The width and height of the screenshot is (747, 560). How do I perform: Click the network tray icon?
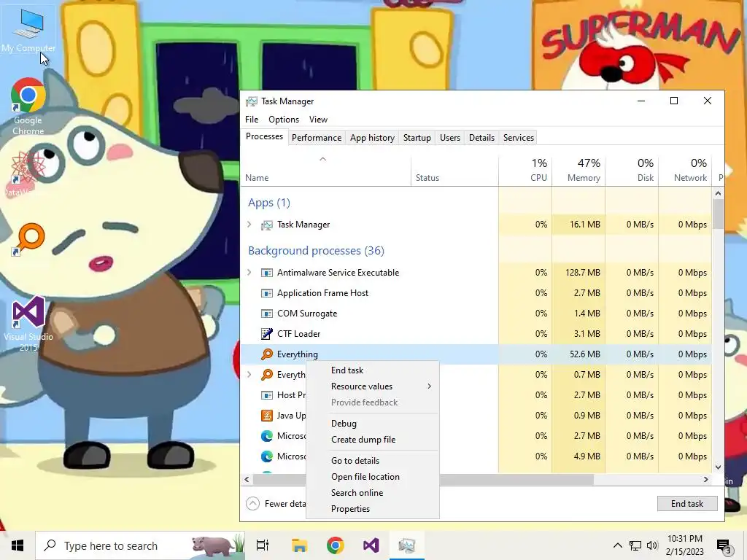click(635, 545)
